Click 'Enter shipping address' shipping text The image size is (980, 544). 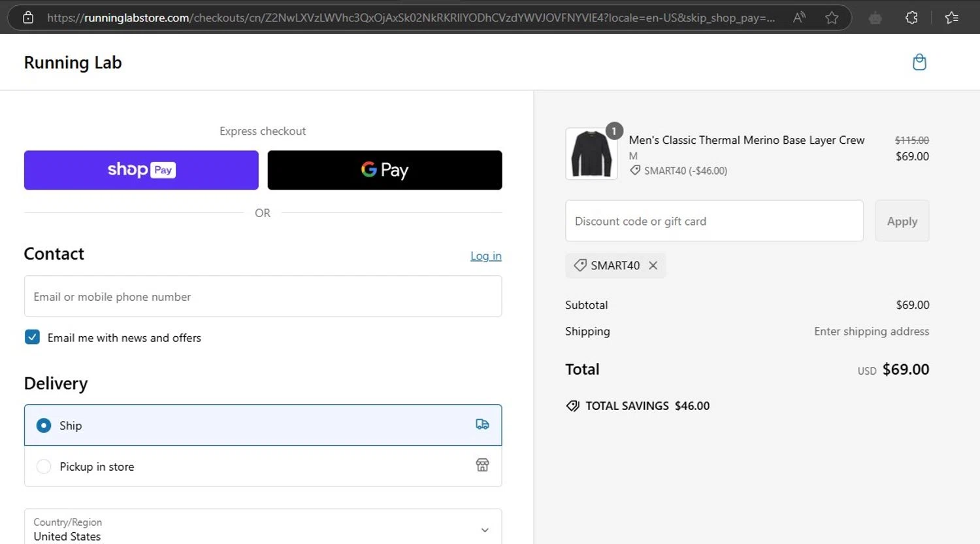point(872,331)
